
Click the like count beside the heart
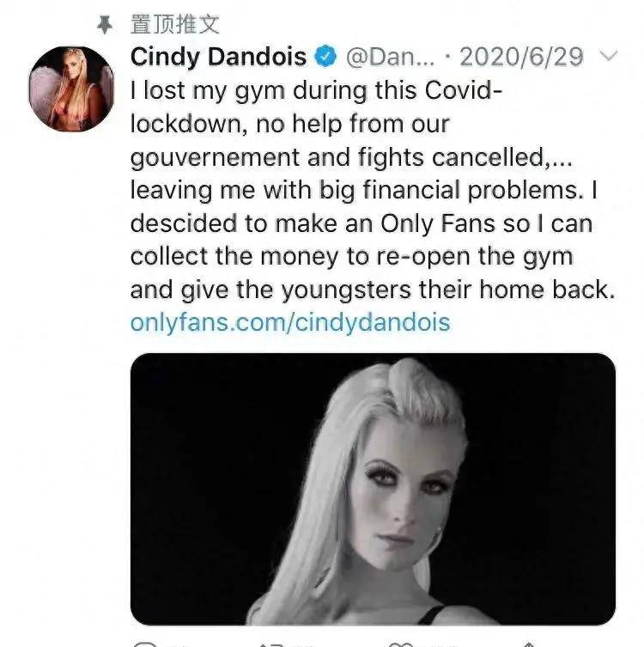click(x=433, y=645)
